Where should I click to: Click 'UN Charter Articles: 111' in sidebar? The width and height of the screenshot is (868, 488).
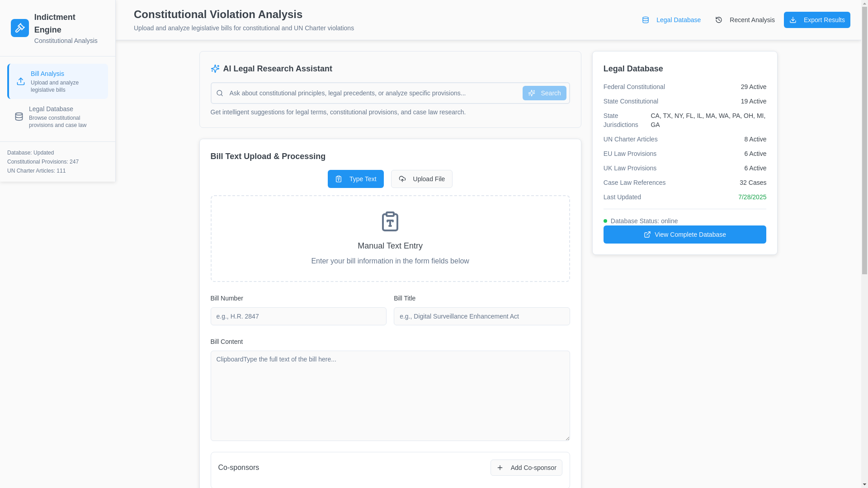pos(37,171)
